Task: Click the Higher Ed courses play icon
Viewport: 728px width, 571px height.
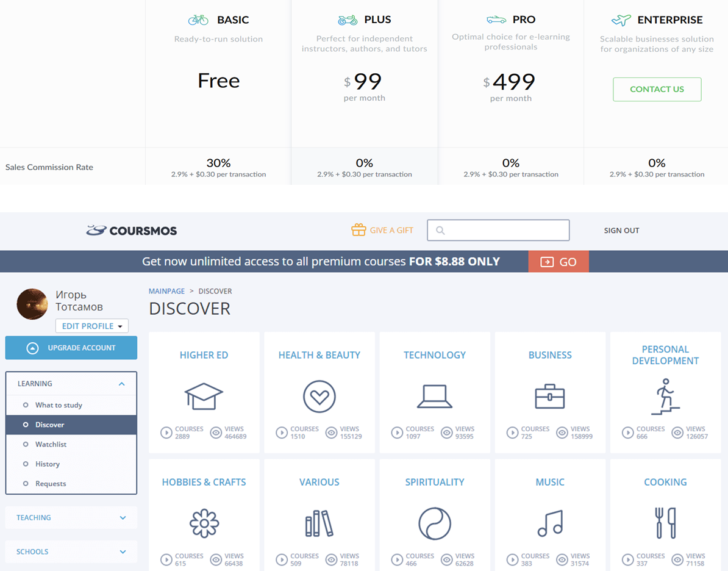Action: [166, 433]
